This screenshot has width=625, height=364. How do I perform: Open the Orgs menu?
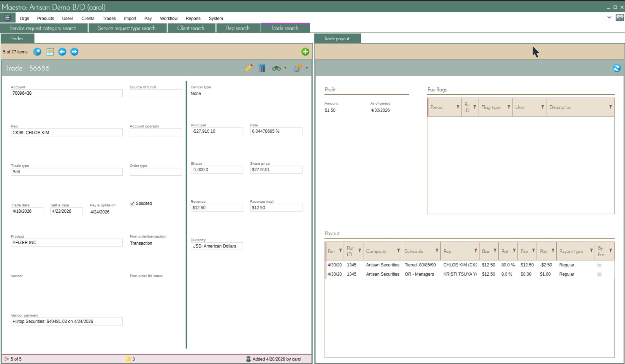(x=24, y=19)
